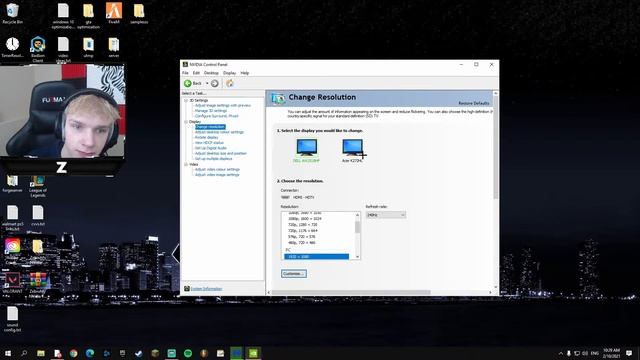Viewport: 640px width, 360px height.
Task: Open Configure Surround, PhysX task
Action: 216,116
